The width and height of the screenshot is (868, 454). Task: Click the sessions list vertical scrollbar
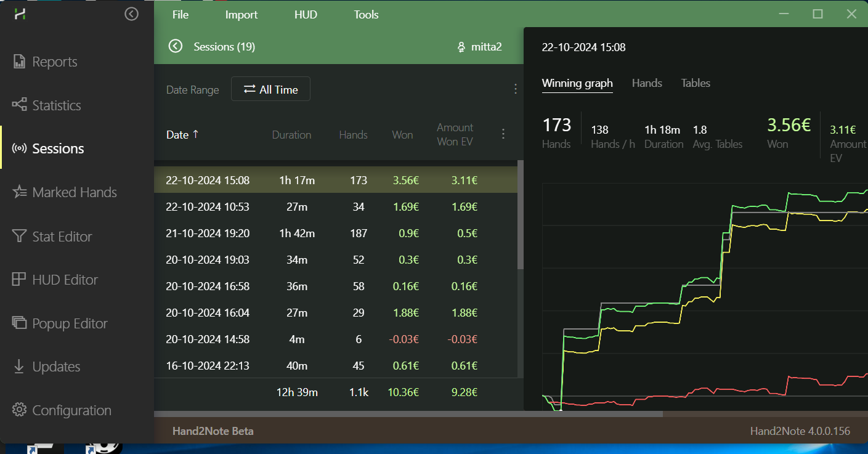click(x=521, y=214)
